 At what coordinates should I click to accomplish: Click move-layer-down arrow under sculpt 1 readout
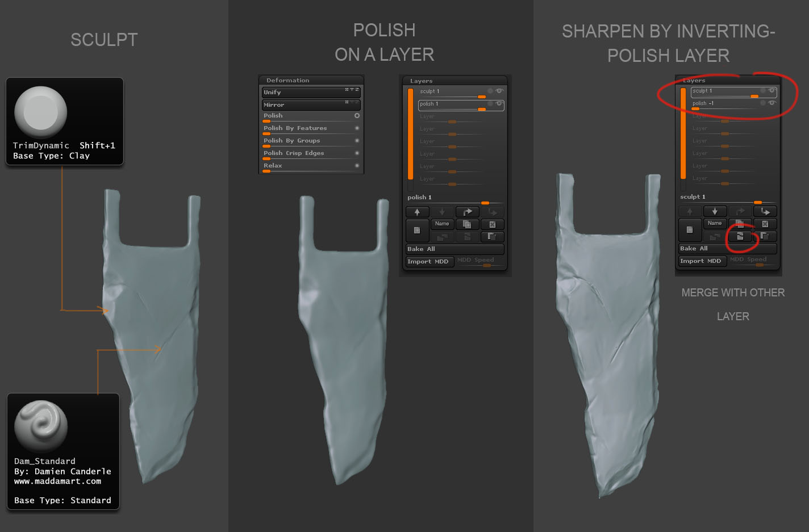pos(715,211)
